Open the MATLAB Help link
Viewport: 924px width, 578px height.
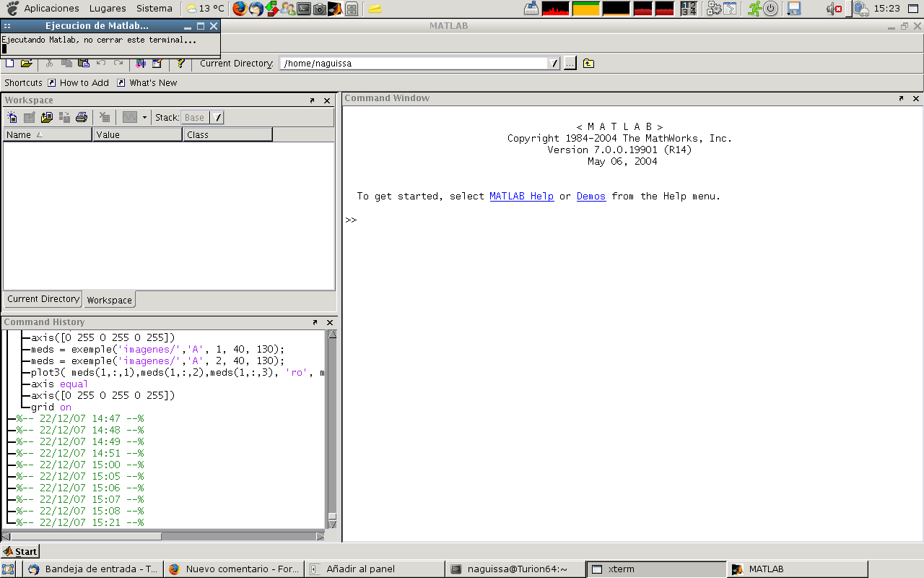pyautogui.click(x=521, y=197)
